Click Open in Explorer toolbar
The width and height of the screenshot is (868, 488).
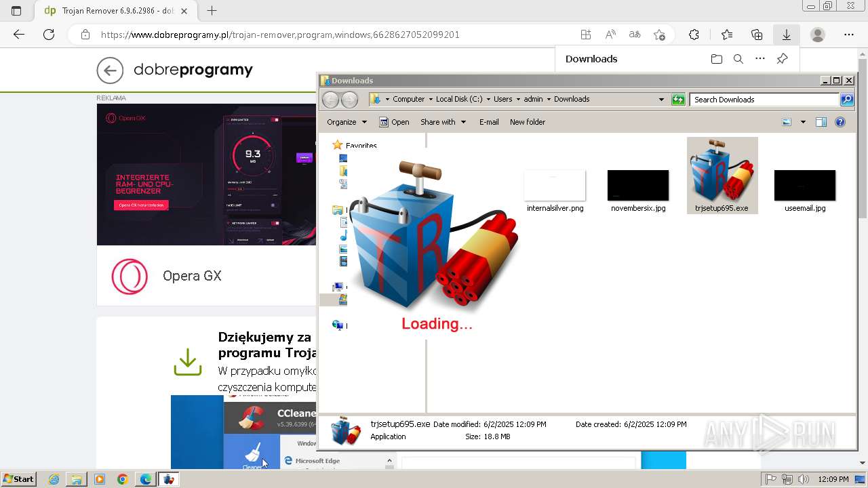[394, 122]
